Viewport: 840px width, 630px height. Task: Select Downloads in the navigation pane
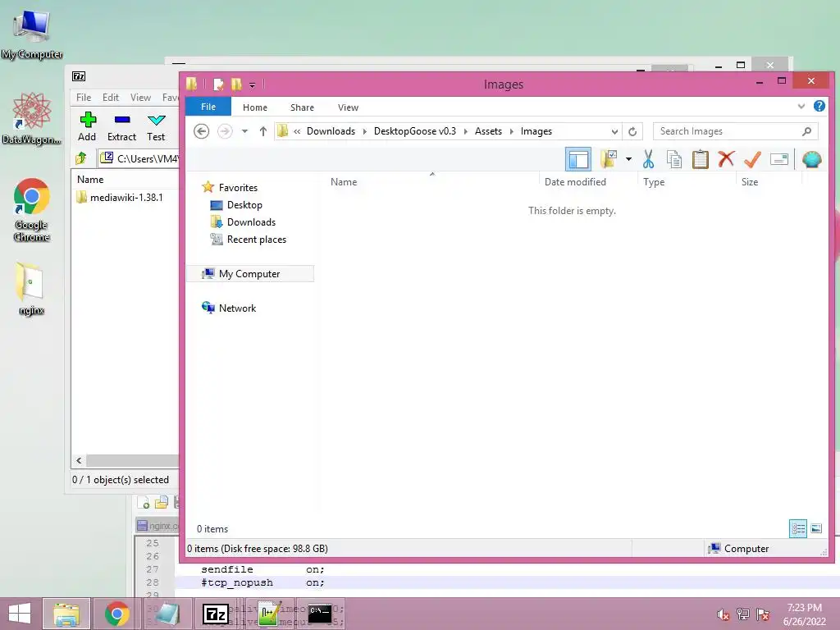(251, 221)
